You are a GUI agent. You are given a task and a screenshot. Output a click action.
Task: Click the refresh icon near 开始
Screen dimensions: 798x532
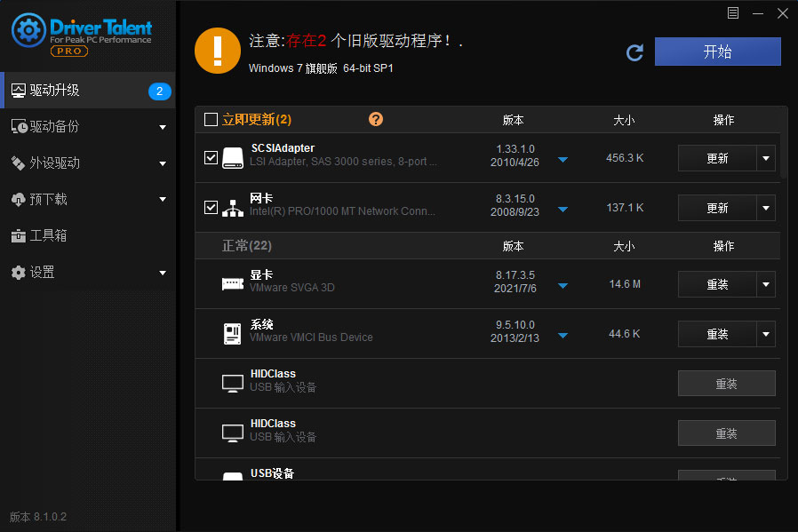coord(634,52)
